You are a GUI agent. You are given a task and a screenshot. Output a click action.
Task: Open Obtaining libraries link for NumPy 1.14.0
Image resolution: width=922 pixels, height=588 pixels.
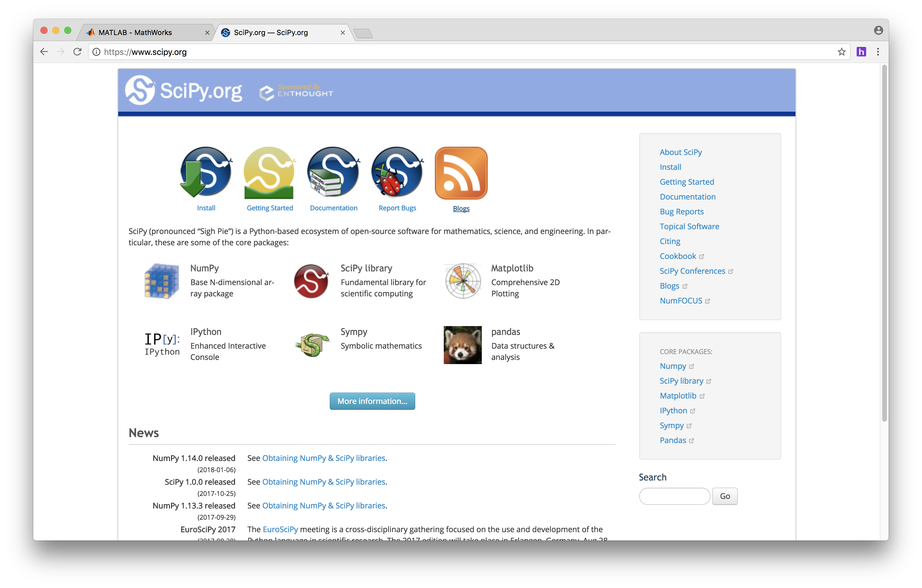click(x=323, y=458)
